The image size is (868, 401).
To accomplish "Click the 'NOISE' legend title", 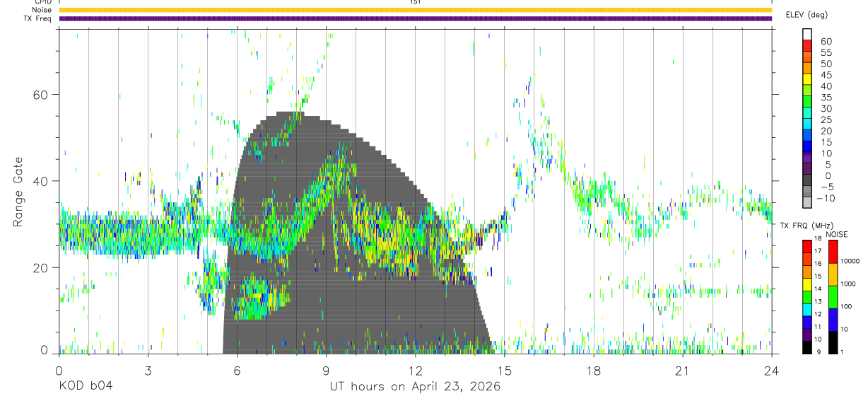I will pos(836,235).
